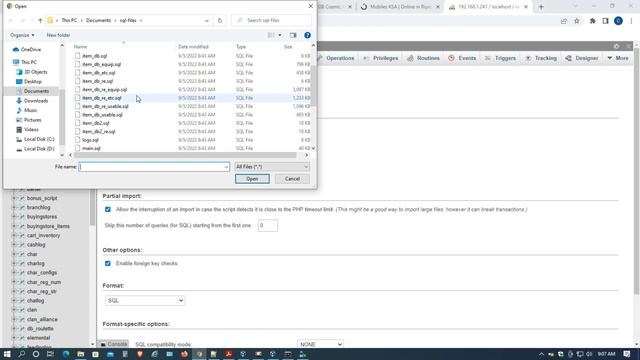Click the Cancel button in file dialog

292,179
